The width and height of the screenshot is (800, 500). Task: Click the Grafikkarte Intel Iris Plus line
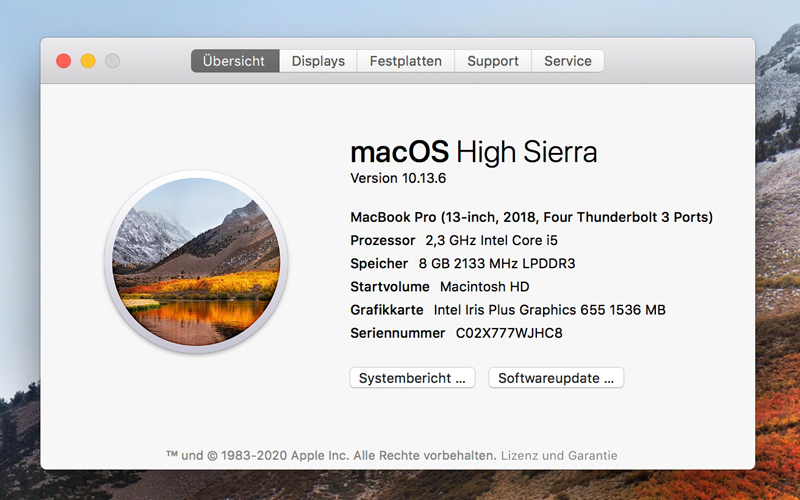[x=507, y=310]
